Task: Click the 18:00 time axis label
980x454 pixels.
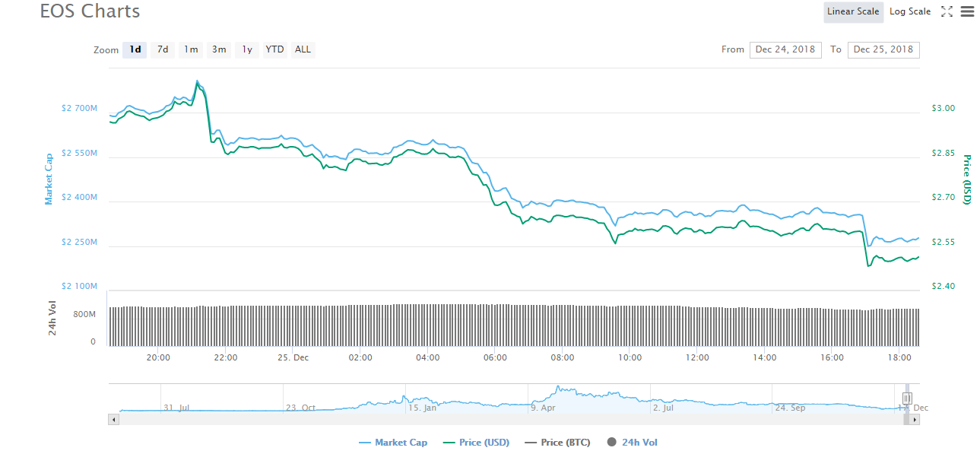Action: [x=899, y=357]
